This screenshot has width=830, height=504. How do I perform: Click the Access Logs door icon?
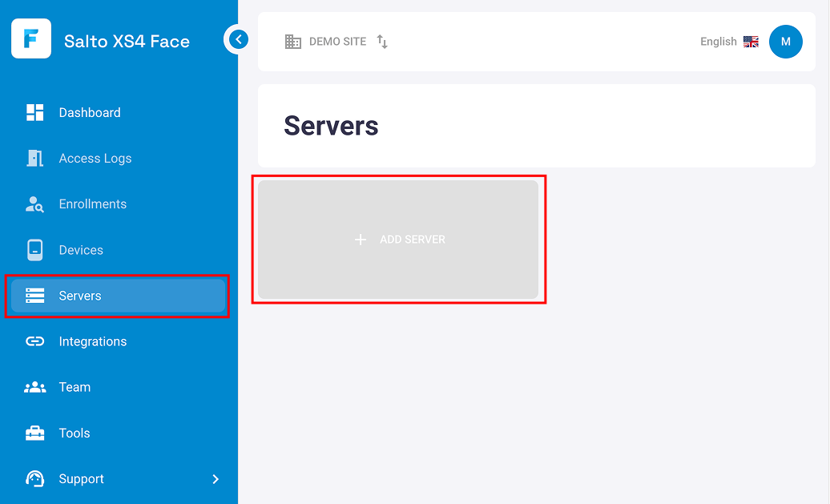point(35,158)
